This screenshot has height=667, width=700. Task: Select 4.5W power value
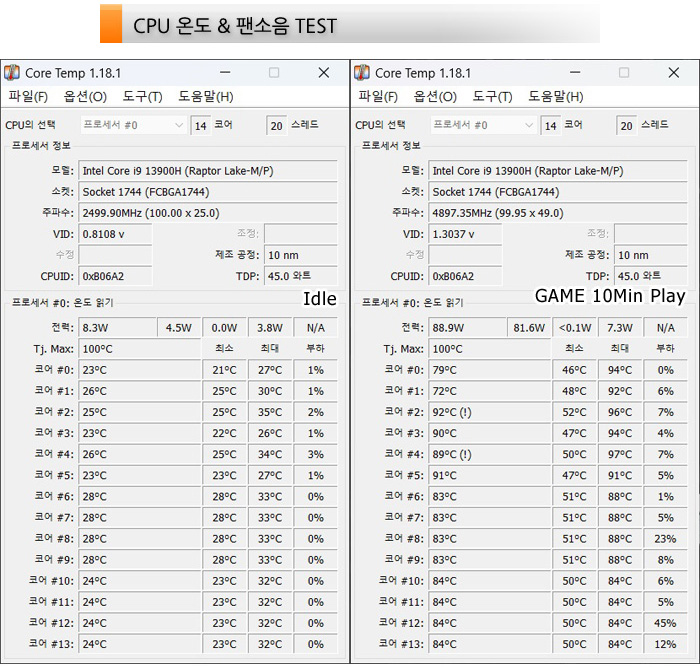[x=179, y=328]
